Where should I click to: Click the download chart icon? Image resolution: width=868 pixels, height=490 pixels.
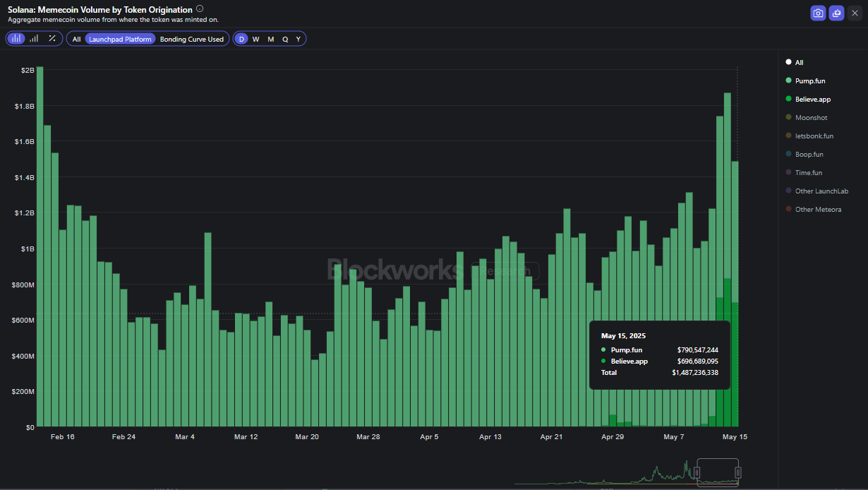pos(836,13)
